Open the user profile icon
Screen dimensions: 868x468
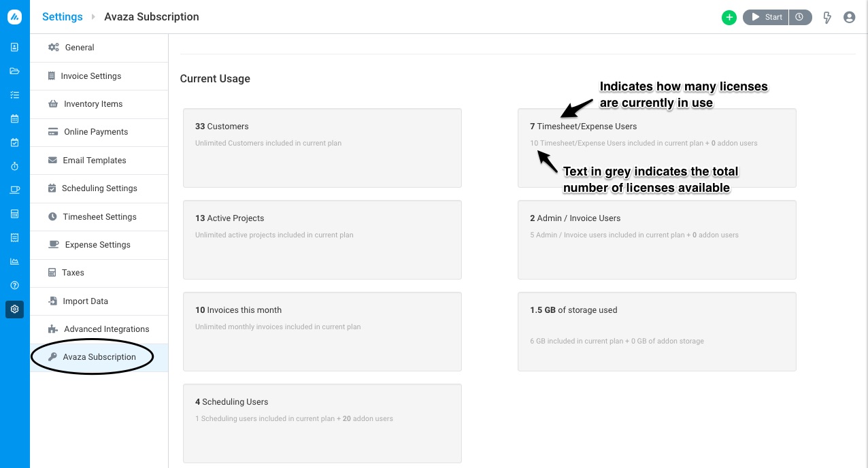pyautogui.click(x=849, y=18)
